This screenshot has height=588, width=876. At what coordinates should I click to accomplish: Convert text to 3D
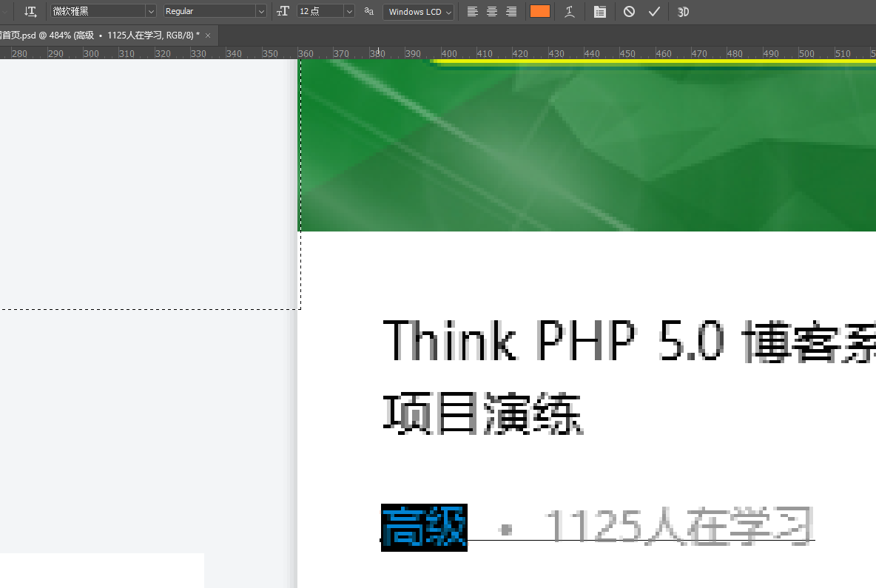683,12
